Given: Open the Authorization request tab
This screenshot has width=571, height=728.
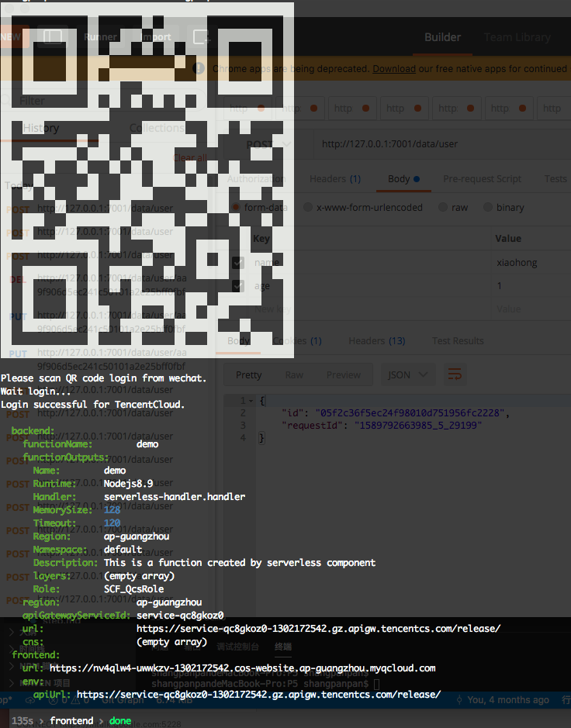Looking at the screenshot, I should tap(256, 179).
